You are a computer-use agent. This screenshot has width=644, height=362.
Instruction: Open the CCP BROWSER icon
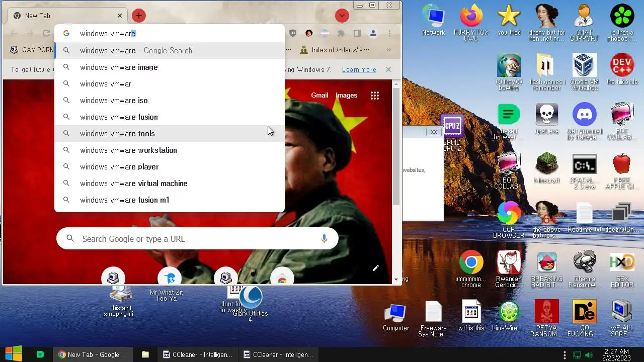click(x=509, y=219)
